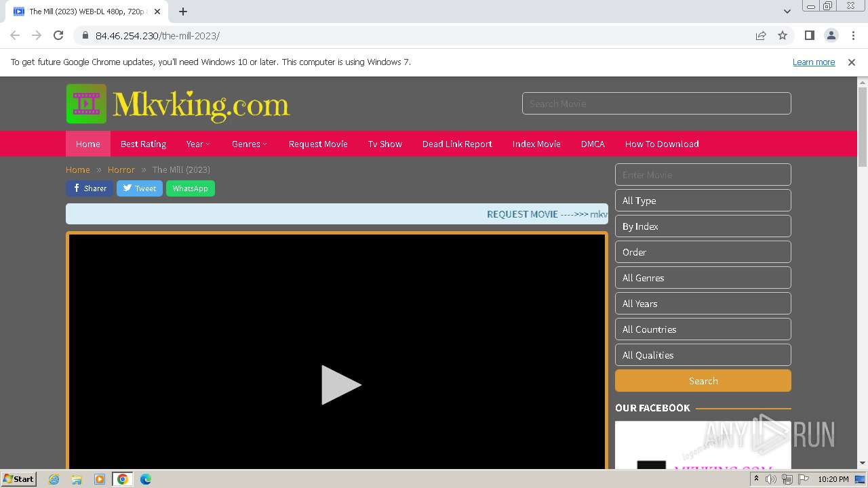Click the taskbar clock 10:20 PM

pyautogui.click(x=833, y=479)
